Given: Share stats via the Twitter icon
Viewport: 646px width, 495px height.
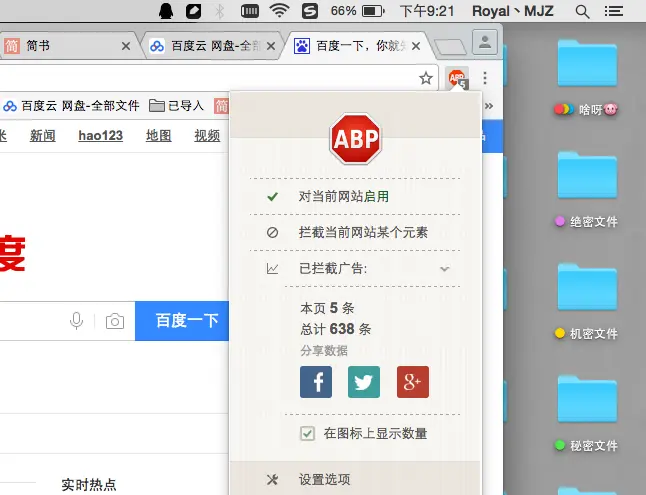Looking at the screenshot, I should (364, 382).
